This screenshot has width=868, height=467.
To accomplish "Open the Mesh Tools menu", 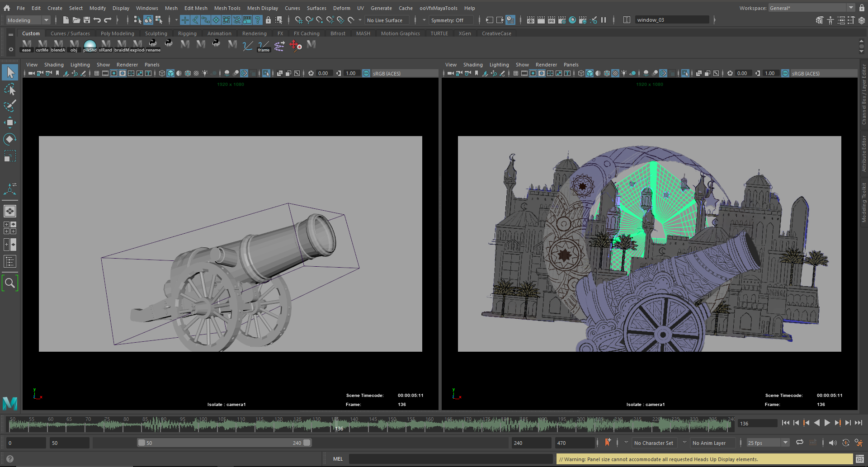I will 227,8.
